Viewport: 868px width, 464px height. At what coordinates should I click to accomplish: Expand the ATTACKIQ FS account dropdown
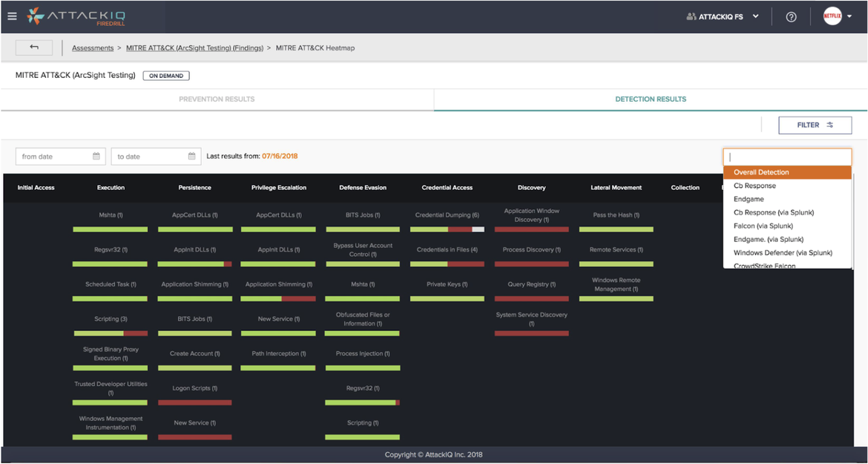click(755, 16)
